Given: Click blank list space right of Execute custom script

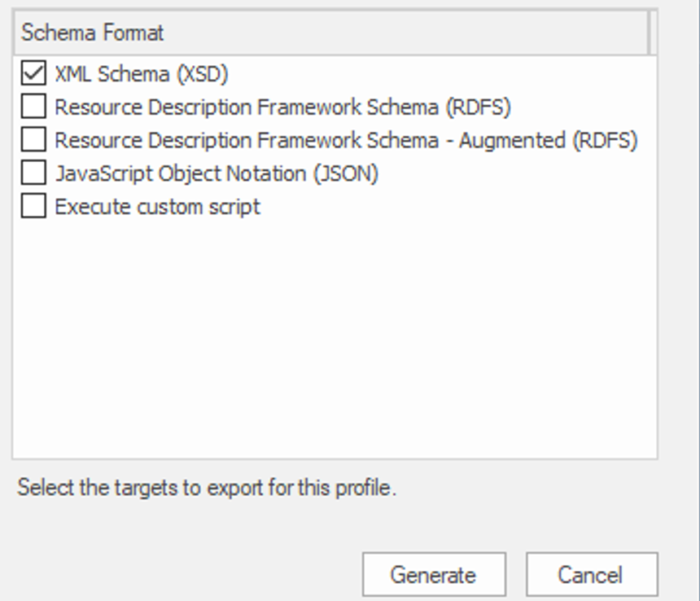Looking at the screenshot, I should [456, 207].
